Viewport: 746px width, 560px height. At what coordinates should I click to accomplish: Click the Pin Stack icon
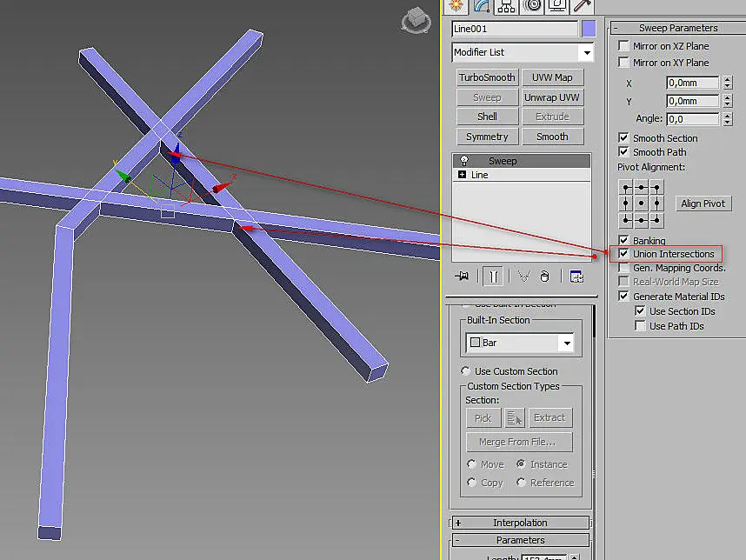point(462,277)
